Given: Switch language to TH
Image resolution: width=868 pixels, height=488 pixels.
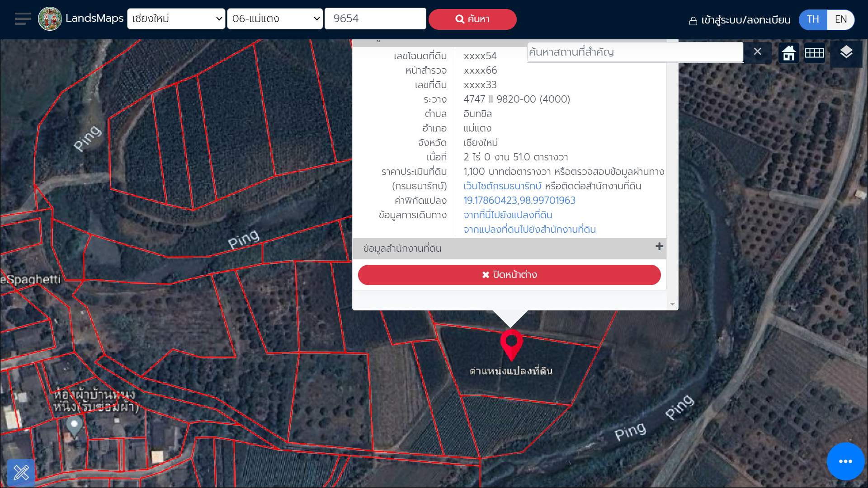Looking at the screenshot, I should point(813,19).
